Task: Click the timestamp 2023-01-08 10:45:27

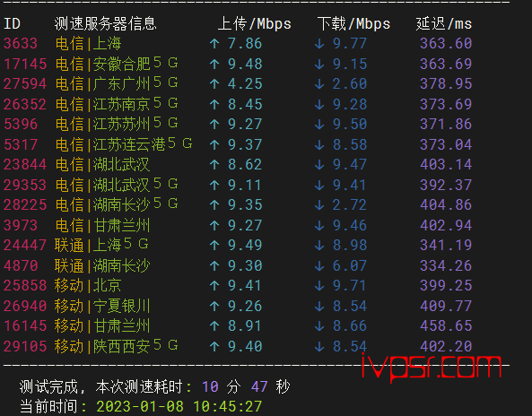Action: [179, 406]
